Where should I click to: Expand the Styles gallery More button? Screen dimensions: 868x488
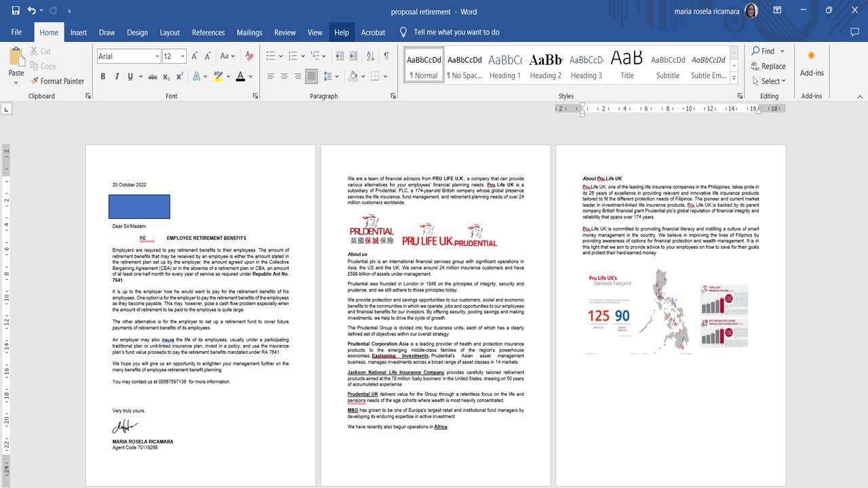734,78
